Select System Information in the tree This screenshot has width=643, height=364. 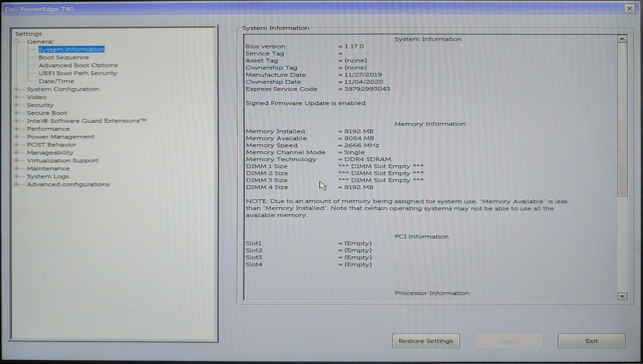71,49
